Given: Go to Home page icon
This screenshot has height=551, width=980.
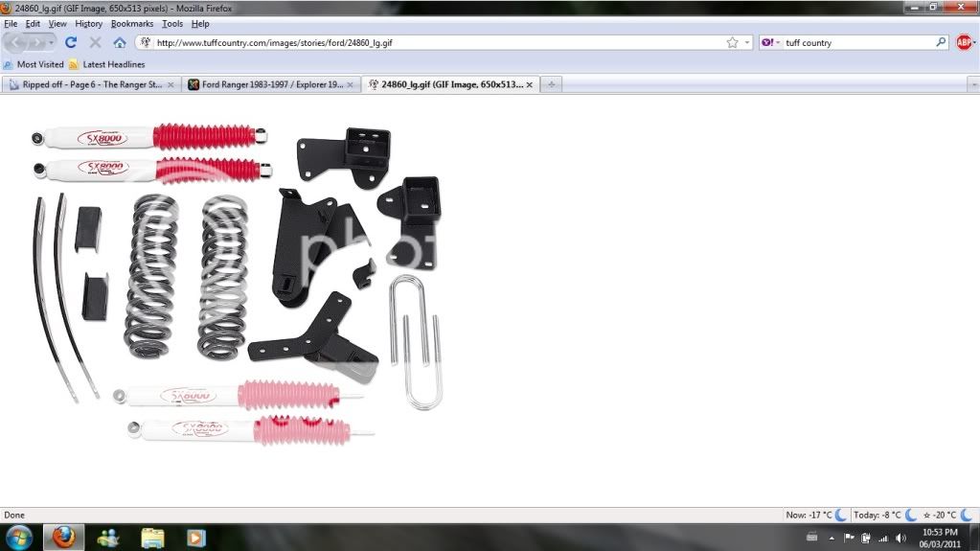Looking at the screenshot, I should (x=120, y=43).
